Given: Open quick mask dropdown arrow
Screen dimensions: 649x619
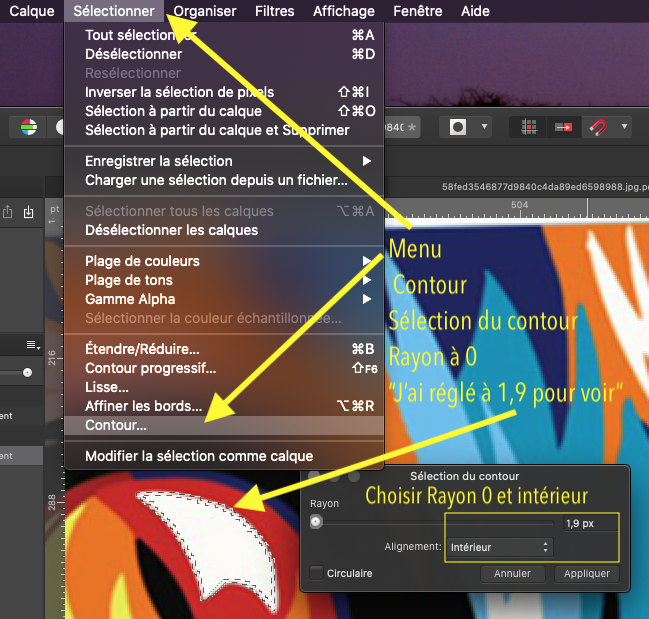Looking at the screenshot, I should pyautogui.click(x=484, y=126).
